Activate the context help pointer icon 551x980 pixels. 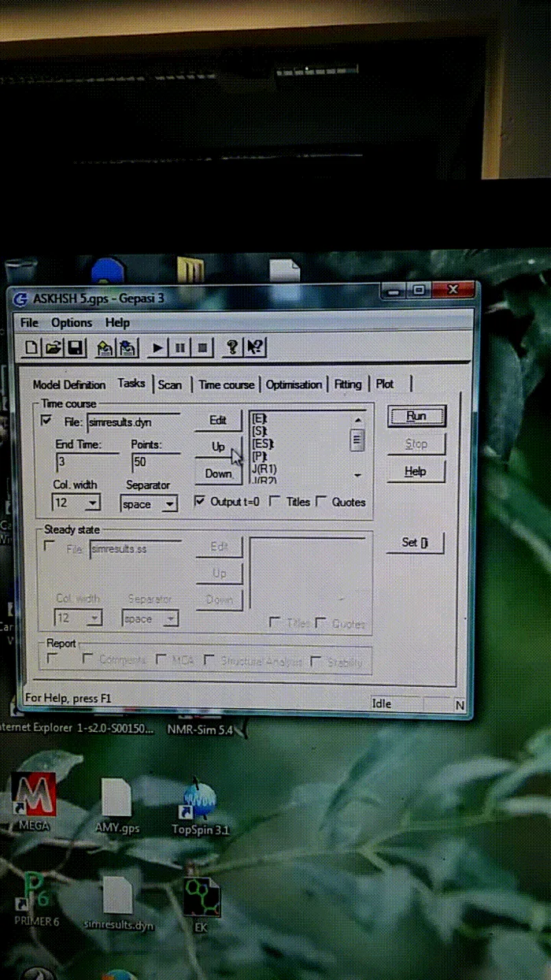pyautogui.click(x=255, y=347)
